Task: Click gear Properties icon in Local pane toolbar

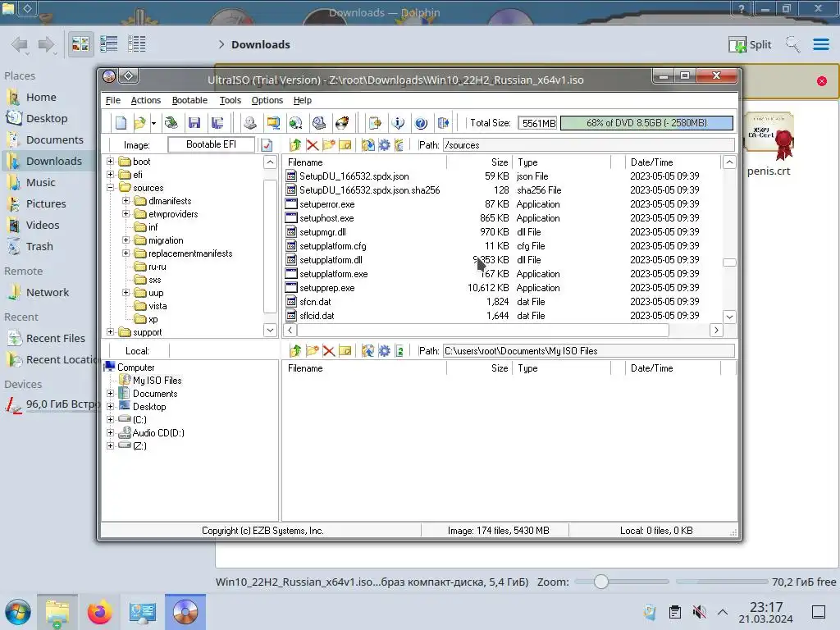Action: (x=384, y=351)
